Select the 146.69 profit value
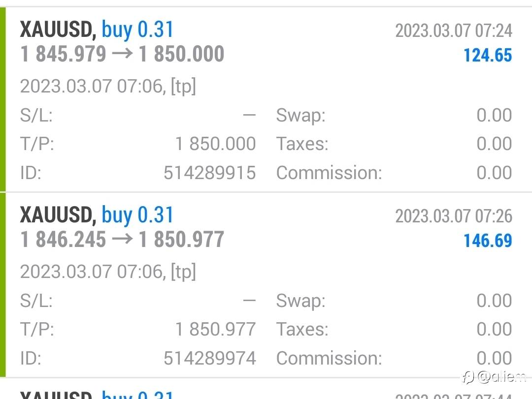Screen dimensions: 532x399 point(487,241)
